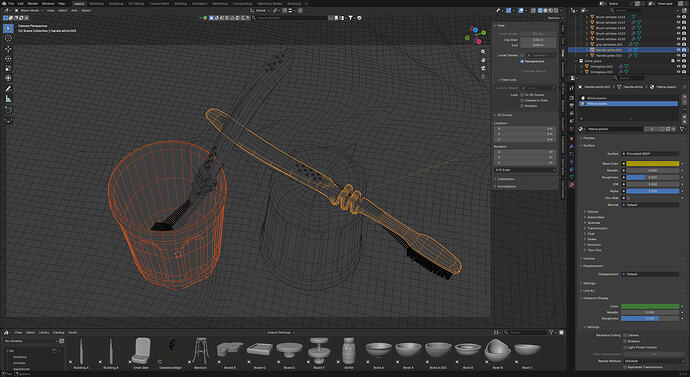Select the White plastic material slot

[629, 98]
